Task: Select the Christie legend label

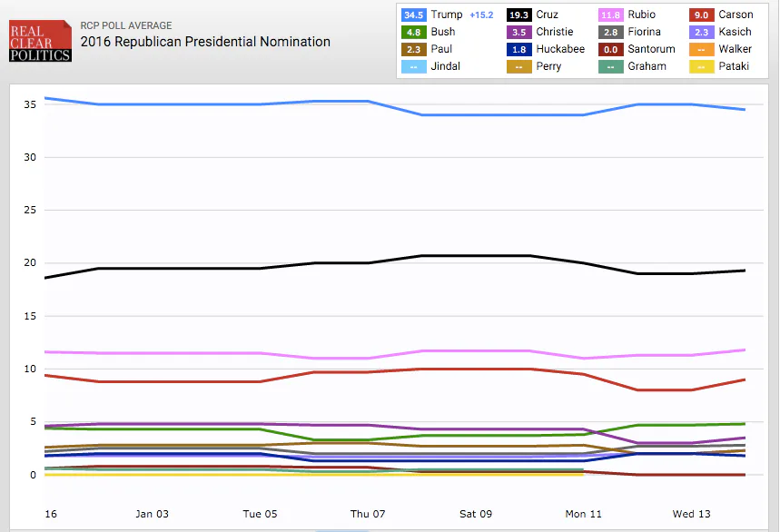Action: click(555, 32)
